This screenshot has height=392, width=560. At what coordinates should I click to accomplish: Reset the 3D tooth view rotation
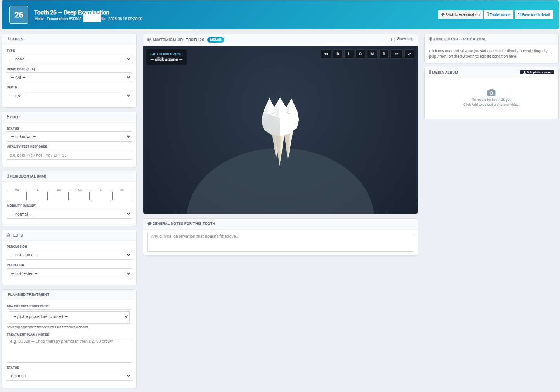326,54
